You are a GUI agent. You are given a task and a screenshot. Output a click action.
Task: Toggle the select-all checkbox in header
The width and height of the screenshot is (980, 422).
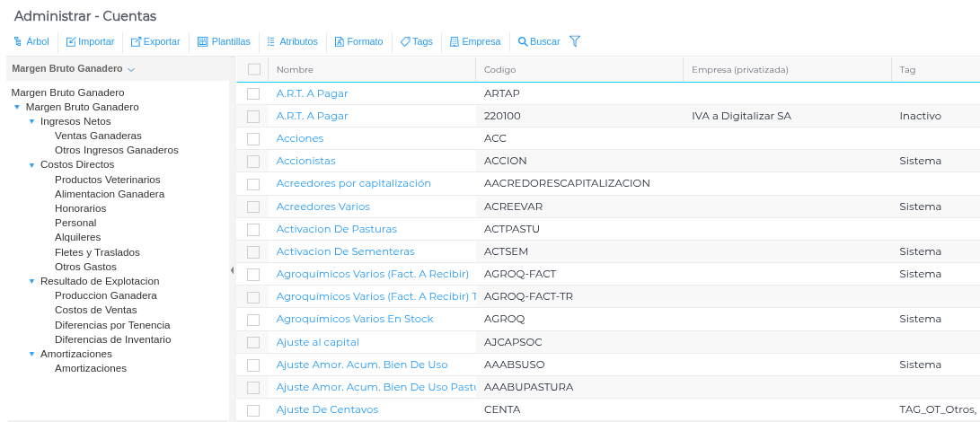(254, 69)
